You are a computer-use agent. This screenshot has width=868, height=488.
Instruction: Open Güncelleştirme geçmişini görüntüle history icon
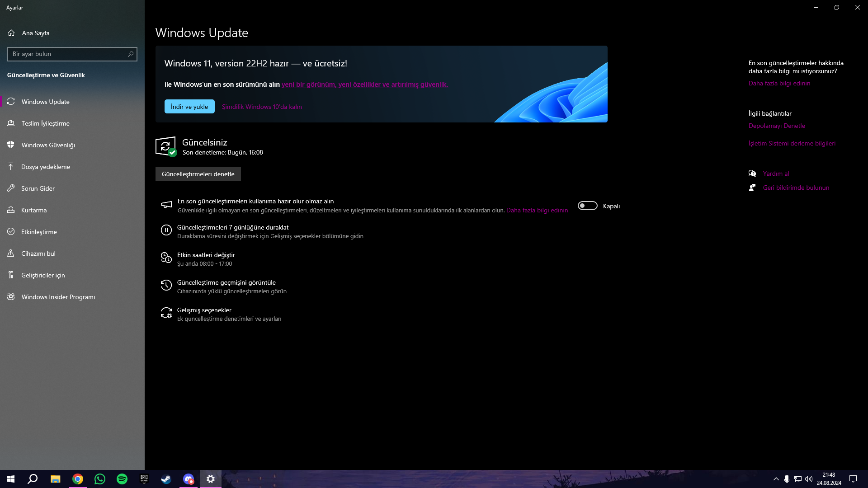click(166, 285)
